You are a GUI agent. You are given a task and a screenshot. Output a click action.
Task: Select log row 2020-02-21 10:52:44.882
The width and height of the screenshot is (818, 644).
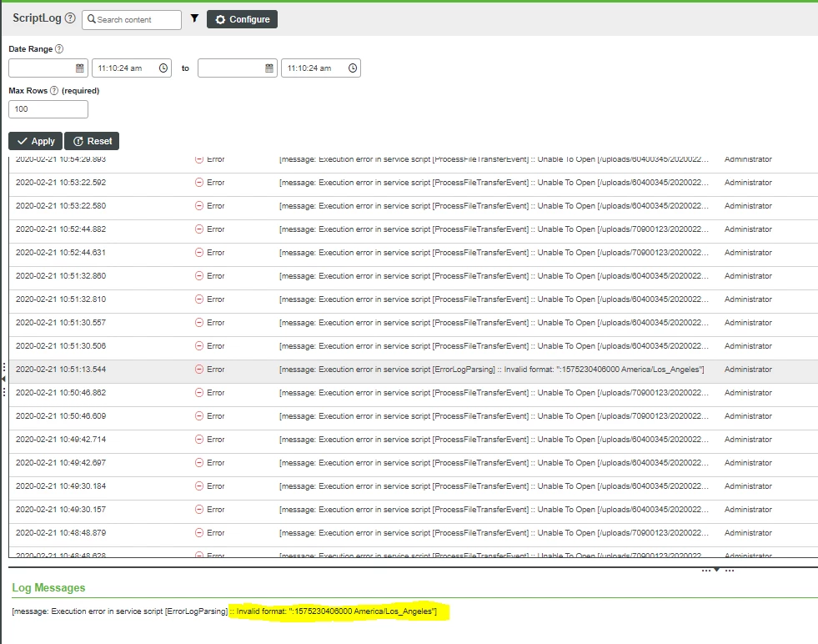click(414, 229)
